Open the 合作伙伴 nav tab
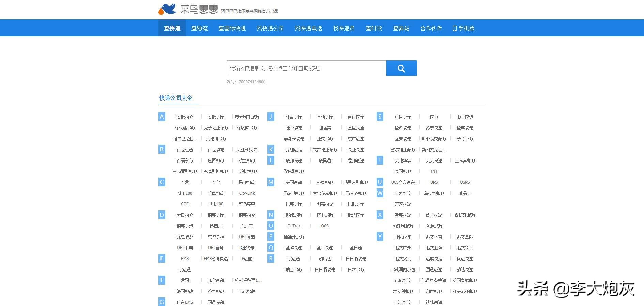 431,28
